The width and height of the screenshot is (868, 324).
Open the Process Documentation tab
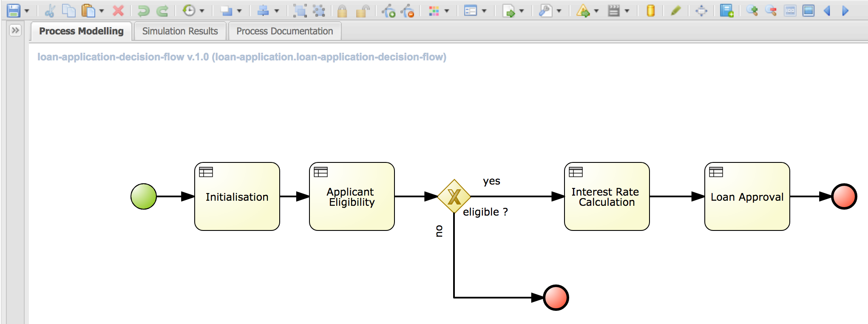click(285, 31)
